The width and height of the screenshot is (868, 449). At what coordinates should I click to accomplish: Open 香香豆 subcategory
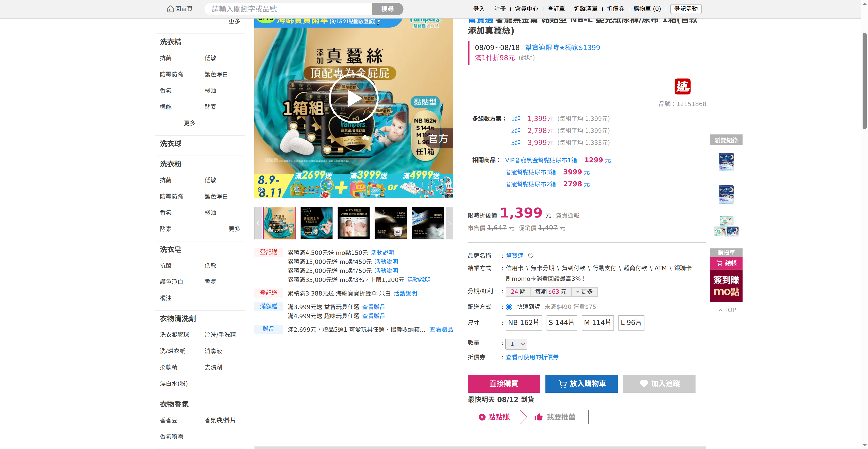pos(168,420)
